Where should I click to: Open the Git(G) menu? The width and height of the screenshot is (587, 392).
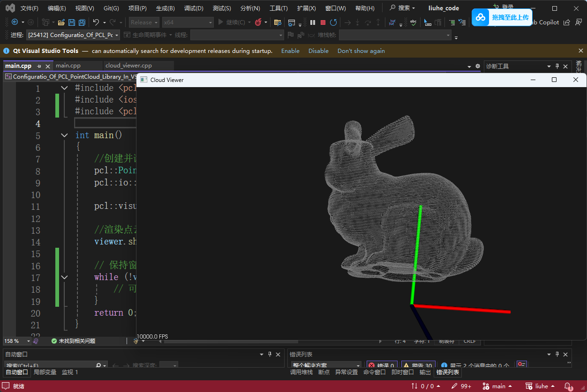[x=111, y=8]
